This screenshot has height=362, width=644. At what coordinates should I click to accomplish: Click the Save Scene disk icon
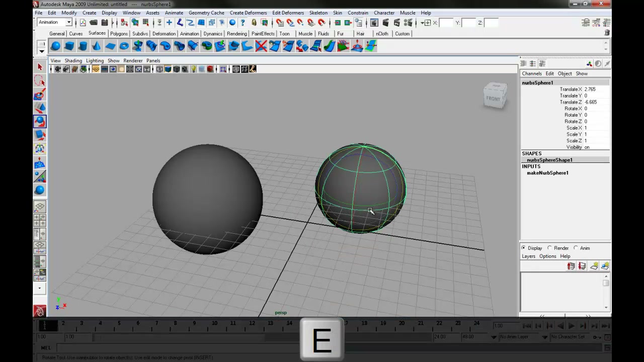(x=104, y=23)
